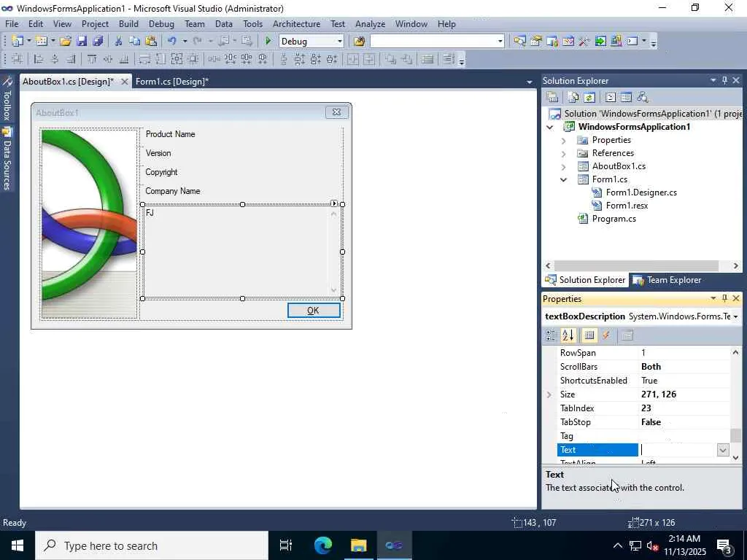
Task: Open the empty find combo box dropdown arrow
Action: (x=500, y=42)
